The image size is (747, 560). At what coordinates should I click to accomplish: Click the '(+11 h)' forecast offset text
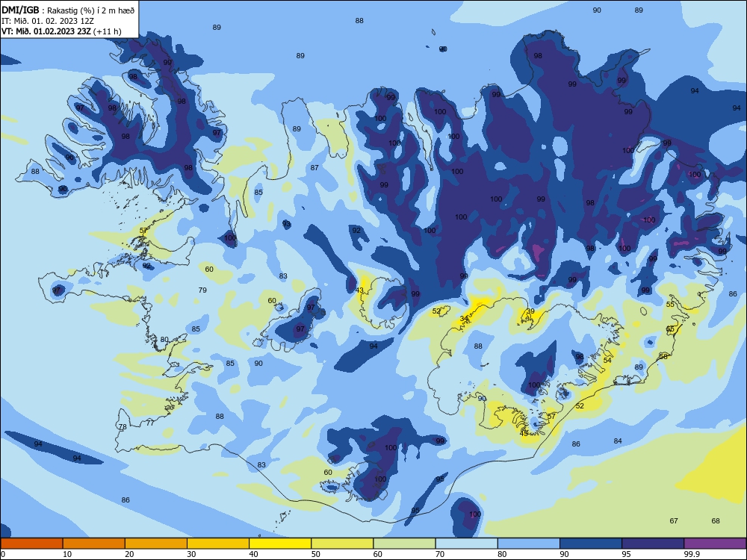[x=107, y=31]
